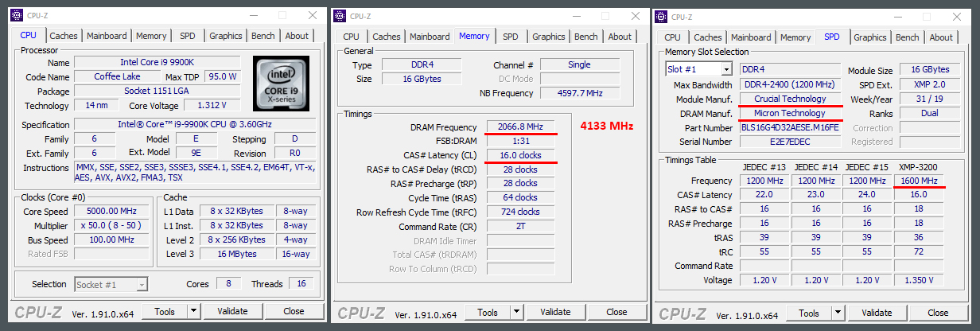Viewport: 980px width, 331px height.
Task: Open the Graphics tab in the left window
Action: (226, 36)
